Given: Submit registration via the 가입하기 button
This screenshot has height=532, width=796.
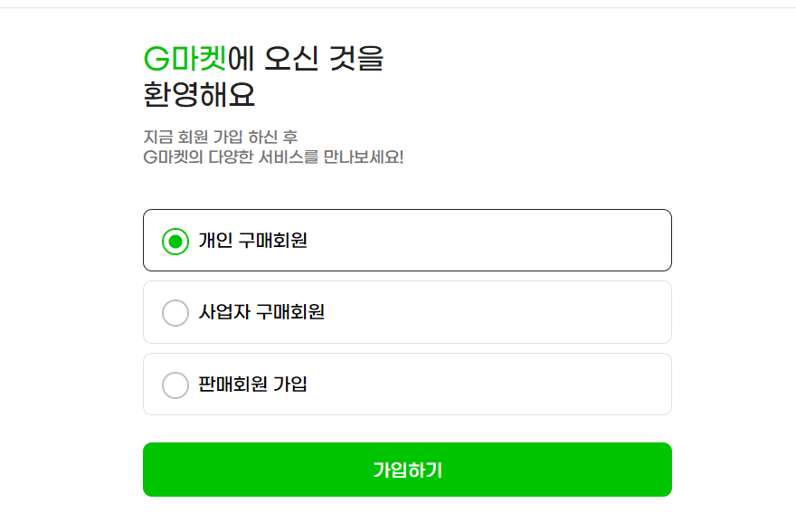Looking at the screenshot, I should tap(406, 470).
